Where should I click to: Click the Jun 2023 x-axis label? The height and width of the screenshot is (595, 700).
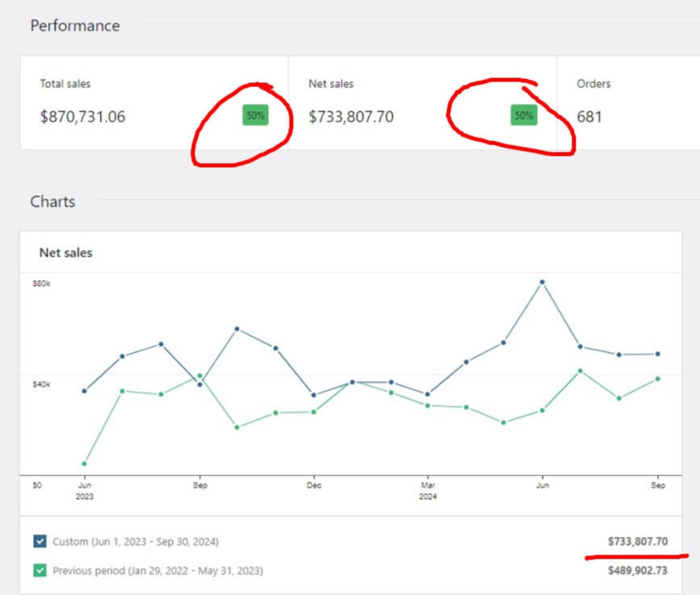click(x=85, y=491)
